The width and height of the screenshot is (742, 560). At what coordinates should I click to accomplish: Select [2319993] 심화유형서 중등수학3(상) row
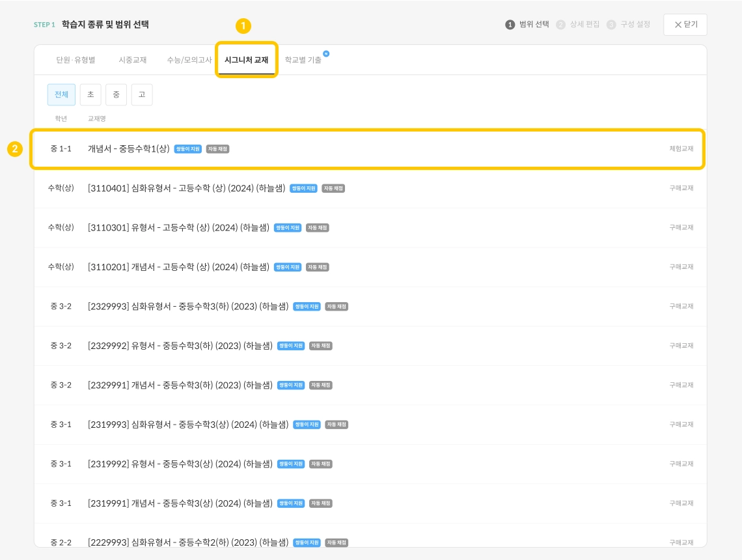coord(370,424)
